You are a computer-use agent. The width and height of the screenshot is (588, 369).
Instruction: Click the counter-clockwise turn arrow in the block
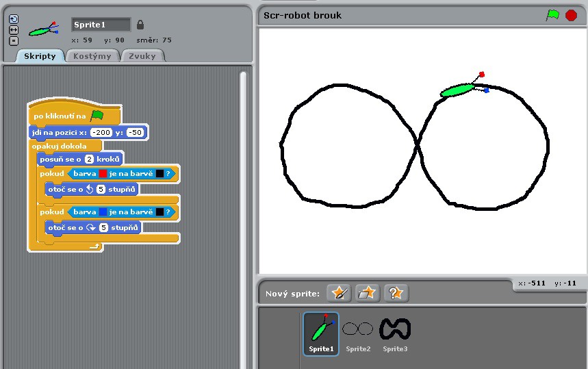[89, 188]
